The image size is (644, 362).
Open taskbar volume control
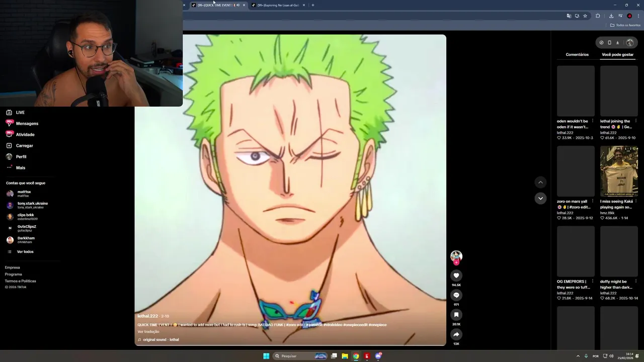coord(611,356)
